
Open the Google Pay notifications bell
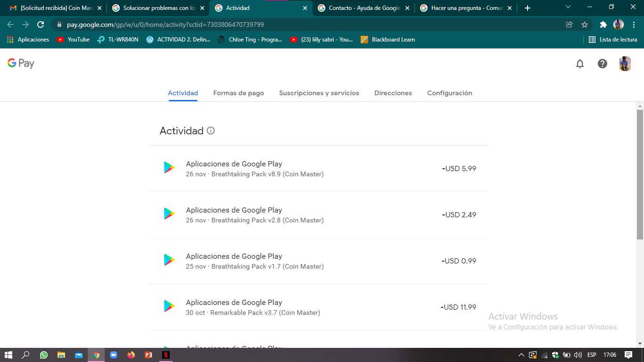click(580, 64)
